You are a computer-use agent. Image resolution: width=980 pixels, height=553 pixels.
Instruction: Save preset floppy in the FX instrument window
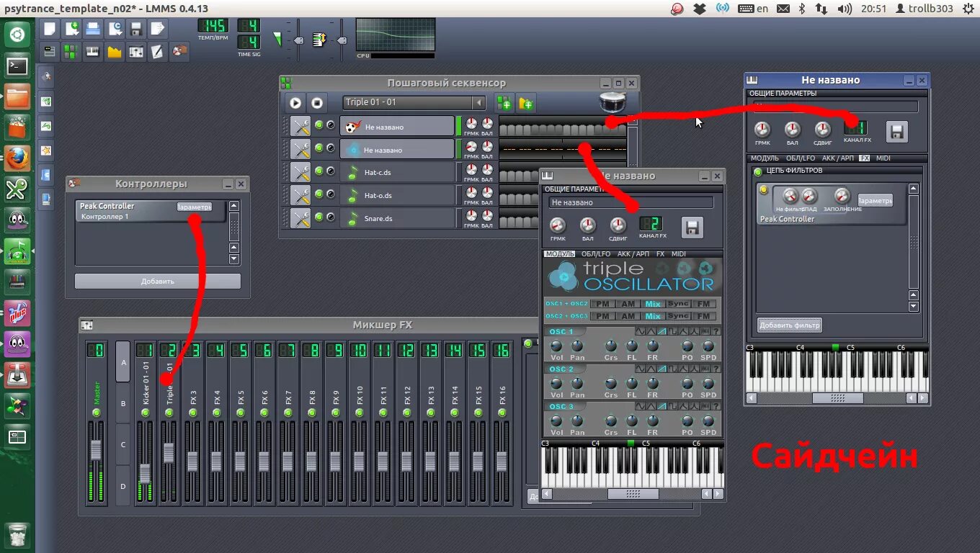point(897,132)
